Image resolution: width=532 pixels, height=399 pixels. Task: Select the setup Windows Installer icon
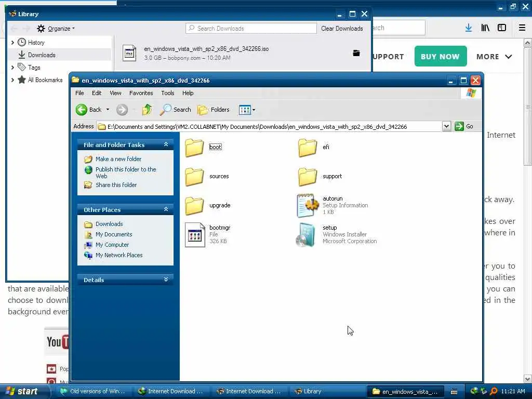coord(307,235)
